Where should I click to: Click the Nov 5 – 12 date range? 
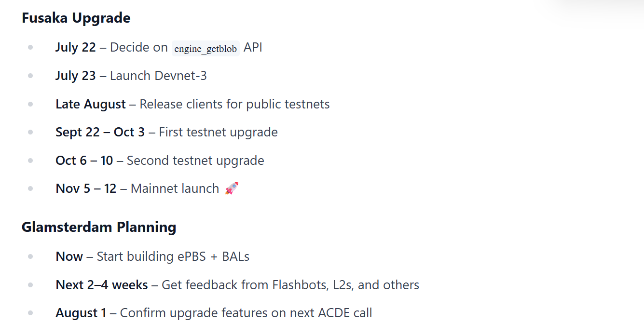coord(86,188)
